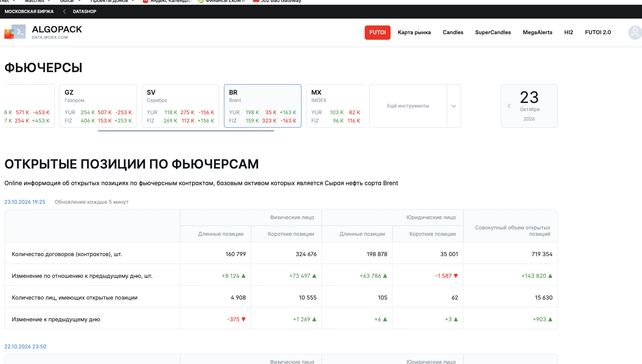The width and height of the screenshot is (642, 364).
Task: Go to previous date with left arrow
Action: 509,106
